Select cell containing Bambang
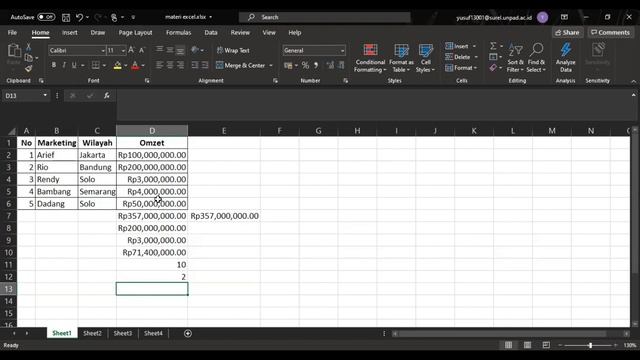The width and height of the screenshot is (640, 360). 57,191
